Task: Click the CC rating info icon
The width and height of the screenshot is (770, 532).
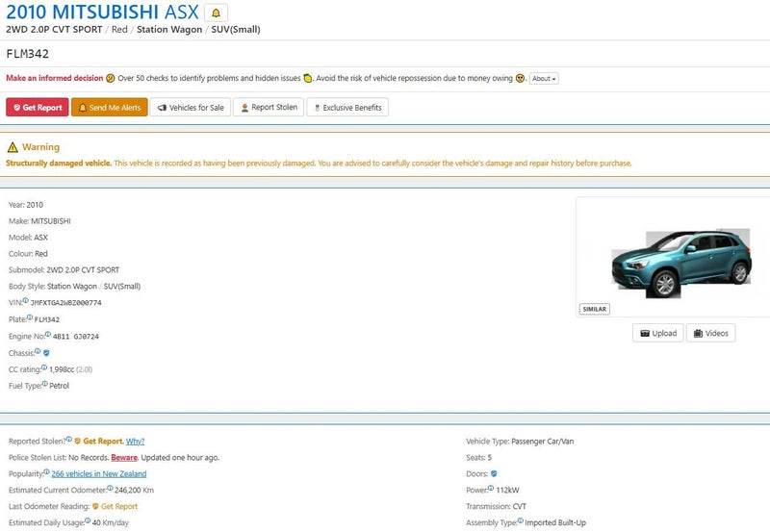Action: [x=44, y=367]
